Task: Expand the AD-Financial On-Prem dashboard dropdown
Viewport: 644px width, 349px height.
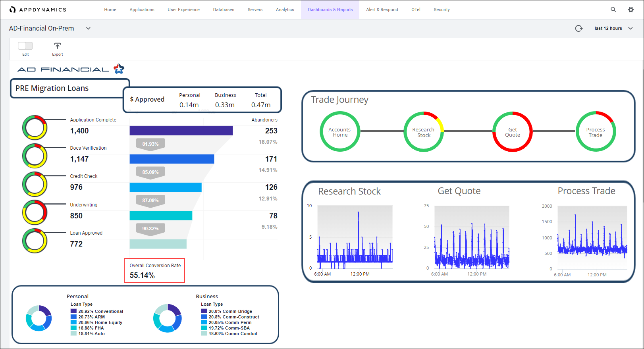Action: pyautogui.click(x=88, y=28)
